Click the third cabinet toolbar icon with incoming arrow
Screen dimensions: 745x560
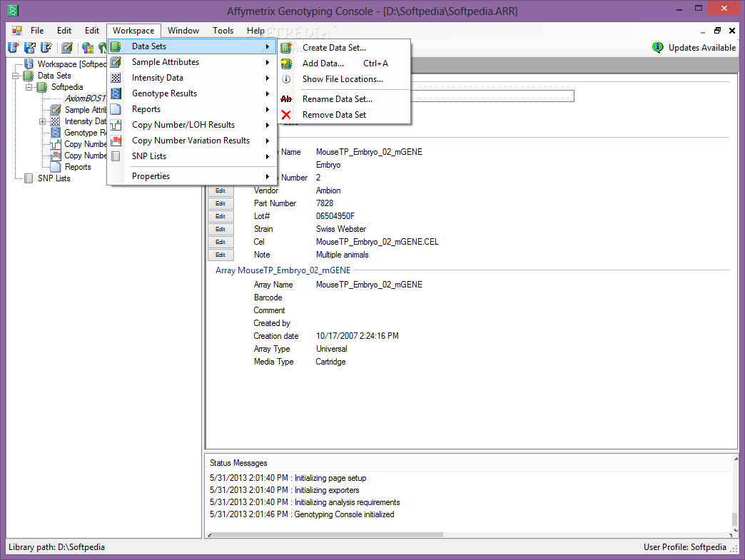[46, 48]
